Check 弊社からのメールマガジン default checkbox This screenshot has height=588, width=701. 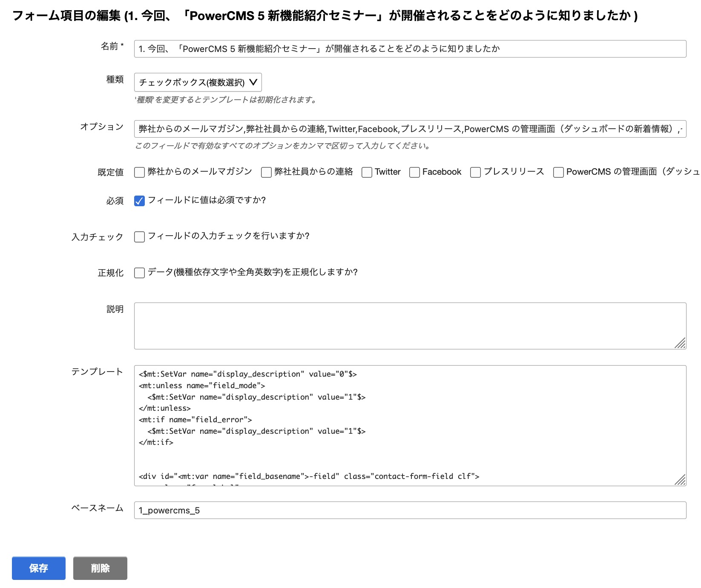point(139,172)
